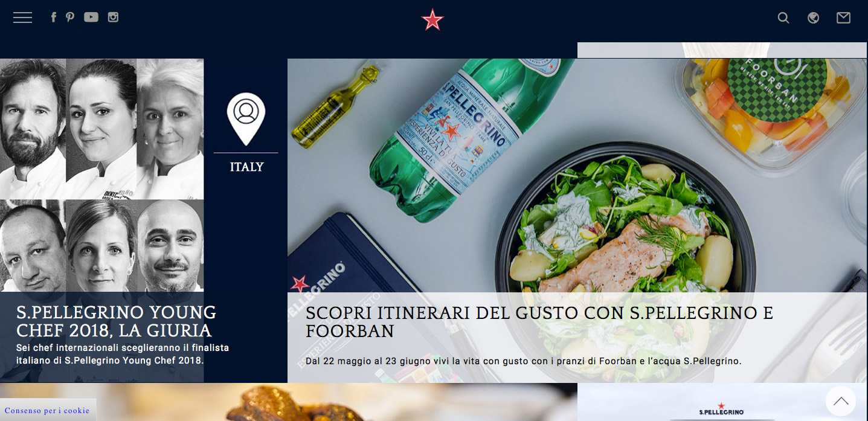Open the Consenso per i cookie link
The image size is (868, 421).
pyautogui.click(x=47, y=411)
